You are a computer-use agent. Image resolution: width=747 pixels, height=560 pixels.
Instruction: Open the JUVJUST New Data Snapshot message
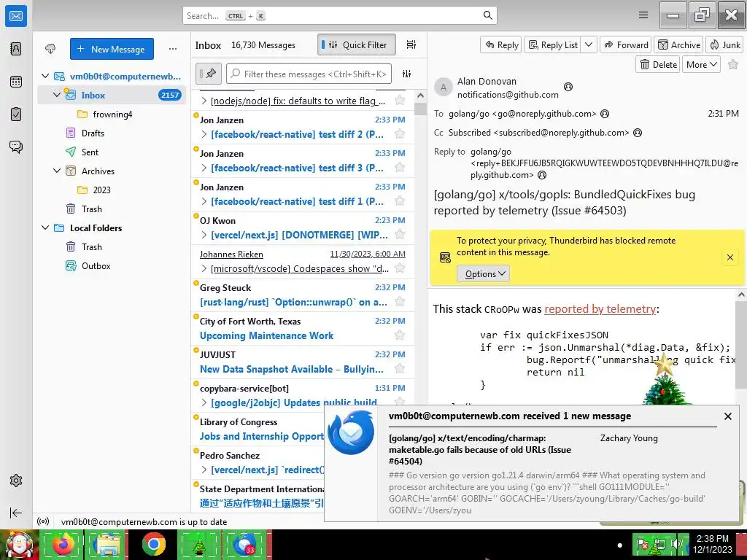click(303, 362)
